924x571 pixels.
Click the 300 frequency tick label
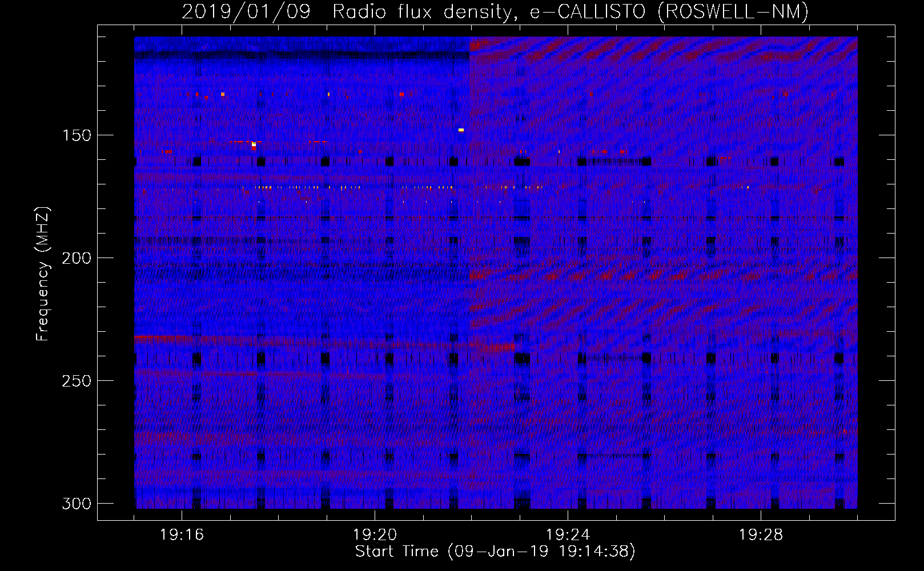(77, 504)
